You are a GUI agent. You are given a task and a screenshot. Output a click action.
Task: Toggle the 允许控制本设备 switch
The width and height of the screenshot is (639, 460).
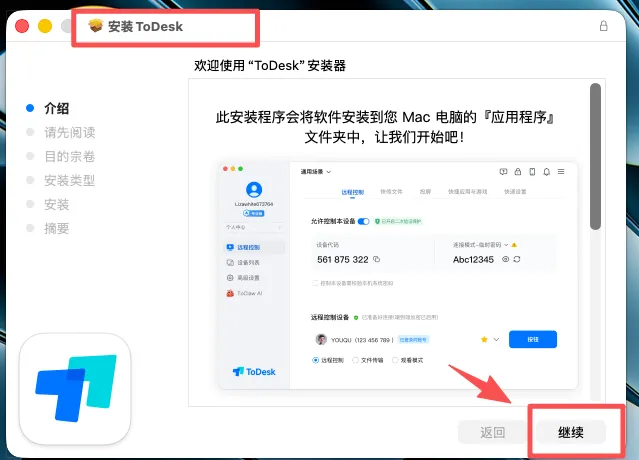[x=364, y=221]
